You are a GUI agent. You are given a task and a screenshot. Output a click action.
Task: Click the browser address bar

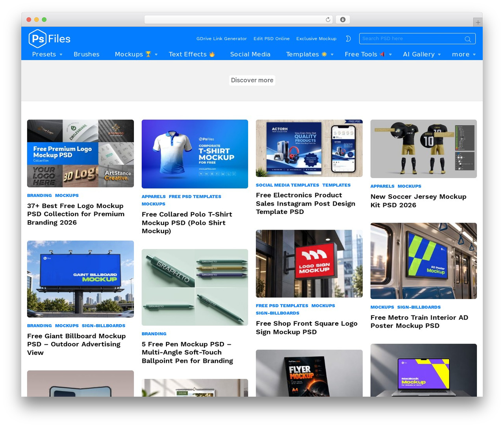239,20
